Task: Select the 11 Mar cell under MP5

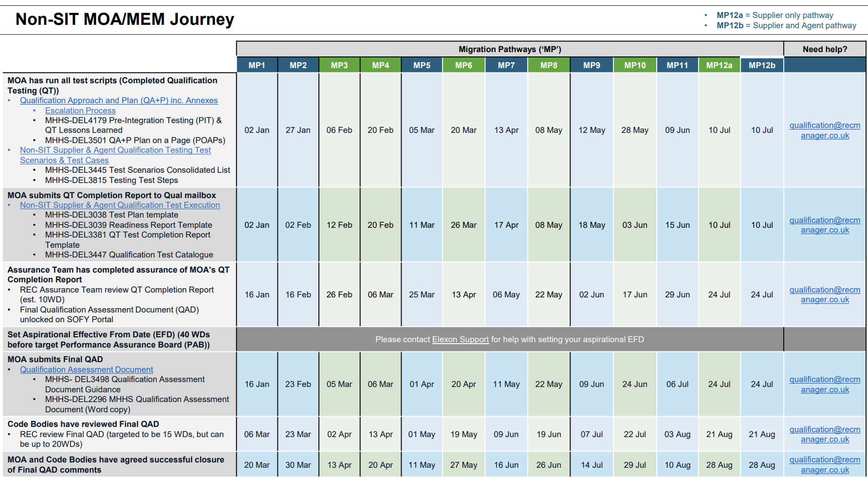Action: pos(422,225)
